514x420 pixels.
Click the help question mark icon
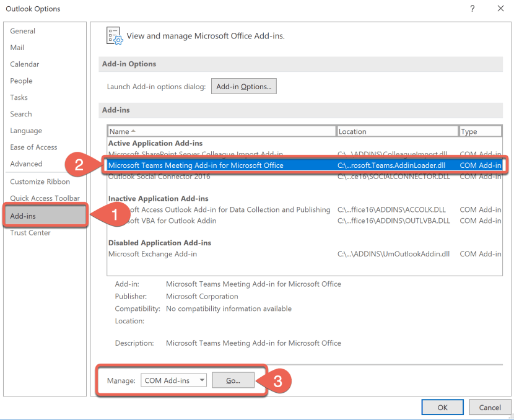coord(473,9)
